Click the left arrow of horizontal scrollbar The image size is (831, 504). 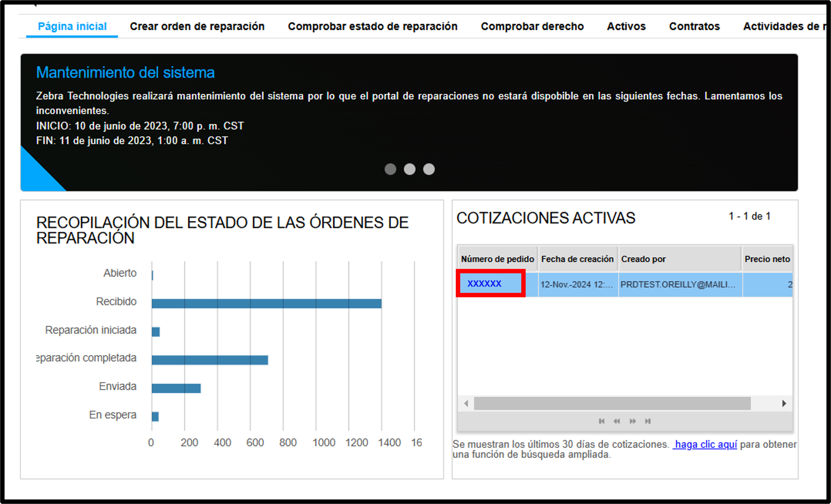tap(466, 403)
